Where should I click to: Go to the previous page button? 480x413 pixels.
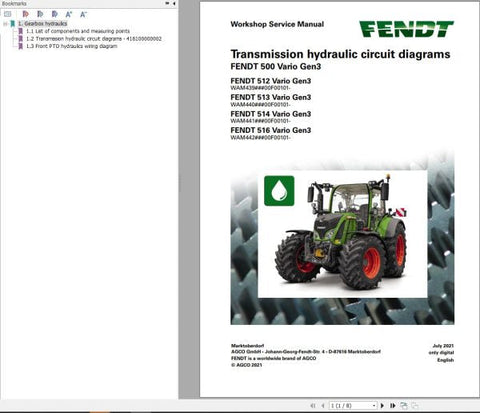click(x=323, y=405)
